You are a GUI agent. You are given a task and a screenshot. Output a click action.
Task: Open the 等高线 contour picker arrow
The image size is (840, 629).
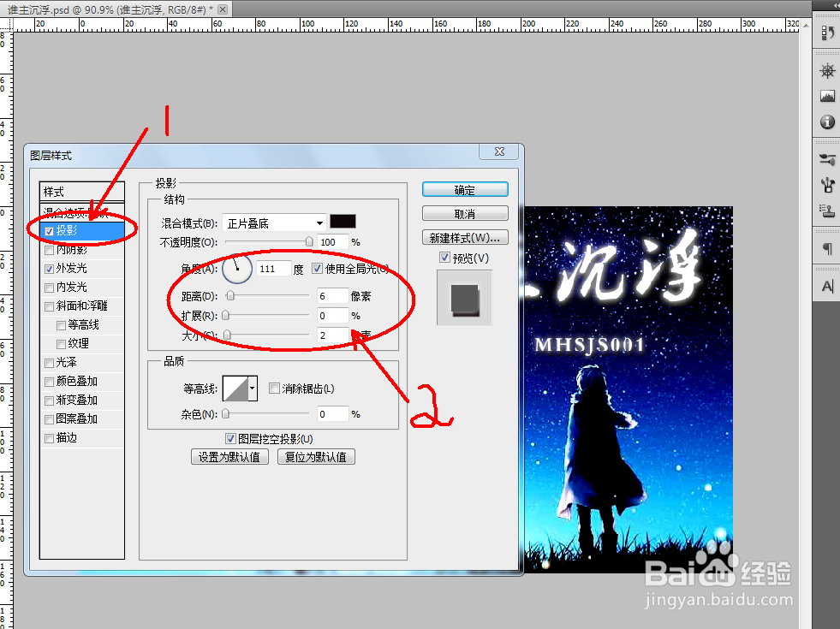pyautogui.click(x=253, y=389)
